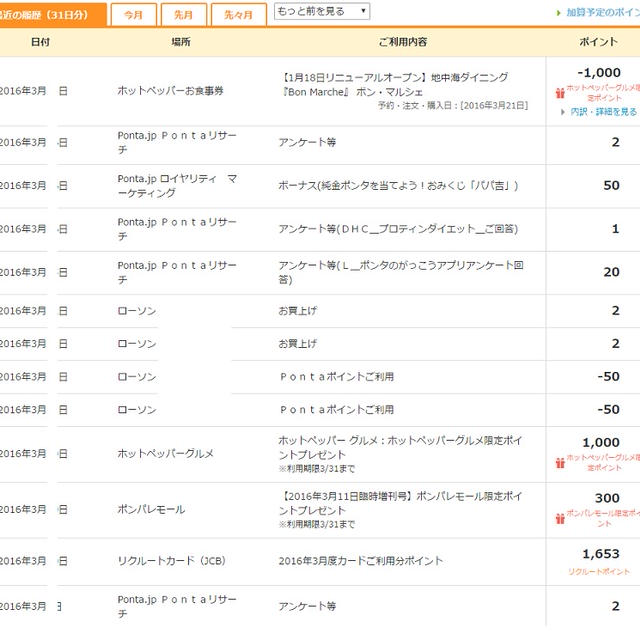Switch to the 先月 tab

pyautogui.click(x=184, y=15)
